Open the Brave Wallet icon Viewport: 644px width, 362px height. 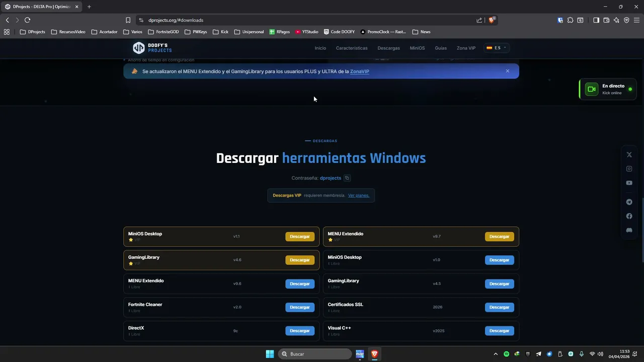pos(606,20)
